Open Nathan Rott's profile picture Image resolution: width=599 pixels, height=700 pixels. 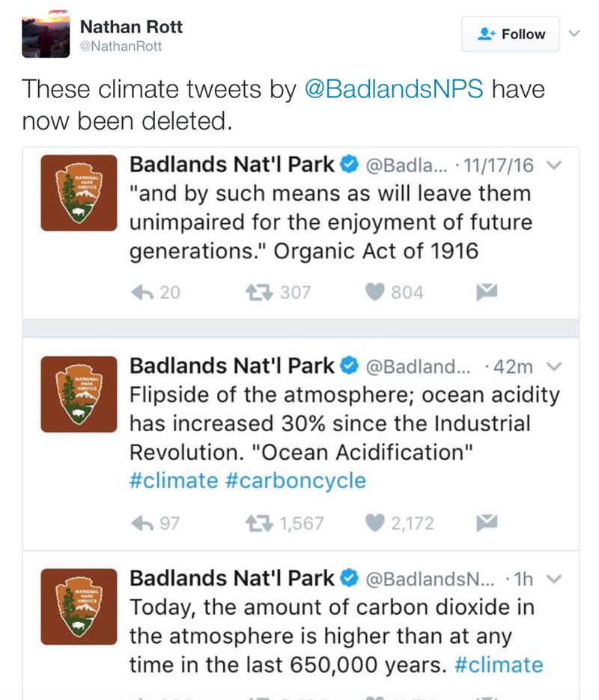click(46, 33)
